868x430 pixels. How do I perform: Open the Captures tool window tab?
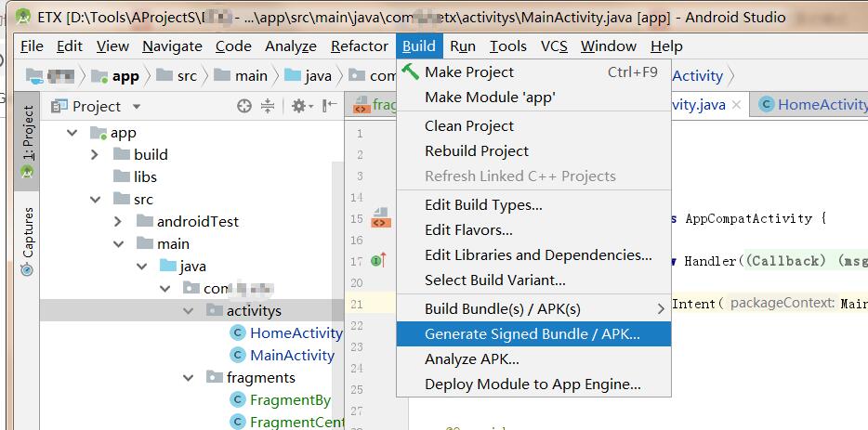tap(27, 241)
